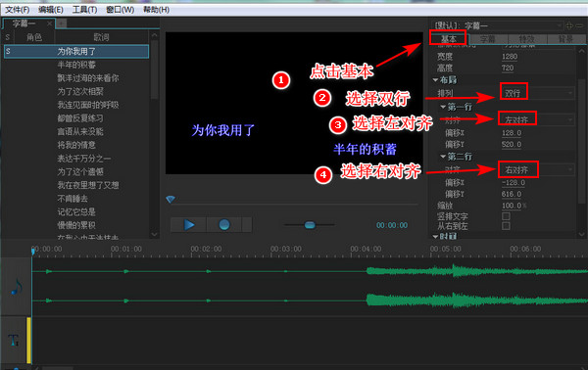Select lyric row 半年的积蓄
The width and height of the screenshot is (588, 370).
(76, 65)
